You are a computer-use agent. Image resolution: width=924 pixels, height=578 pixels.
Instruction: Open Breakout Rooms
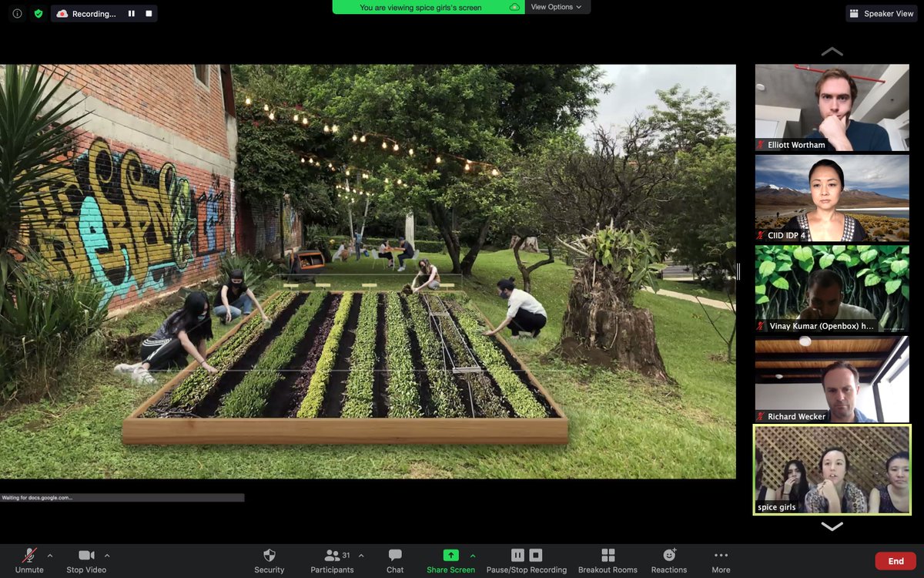(x=608, y=561)
